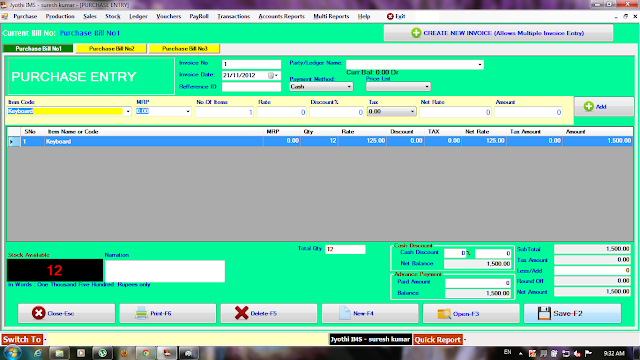Expand the MRP dropdown
Screen dimensions: 640x360
188,111
